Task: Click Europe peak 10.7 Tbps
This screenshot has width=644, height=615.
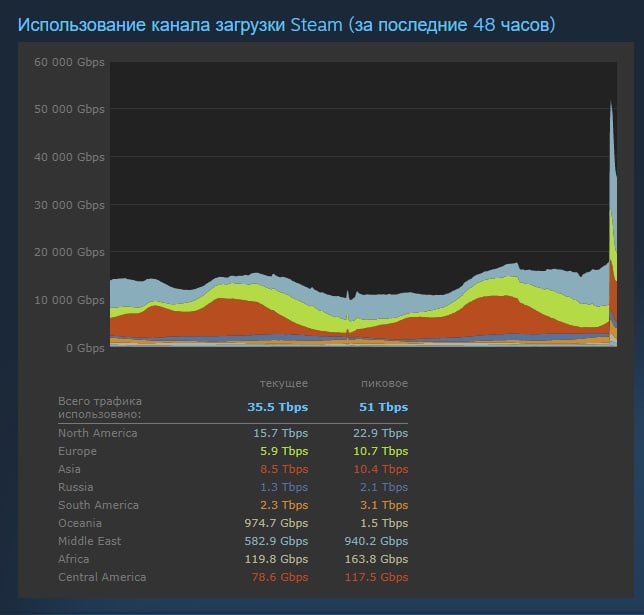Action: coord(381,451)
